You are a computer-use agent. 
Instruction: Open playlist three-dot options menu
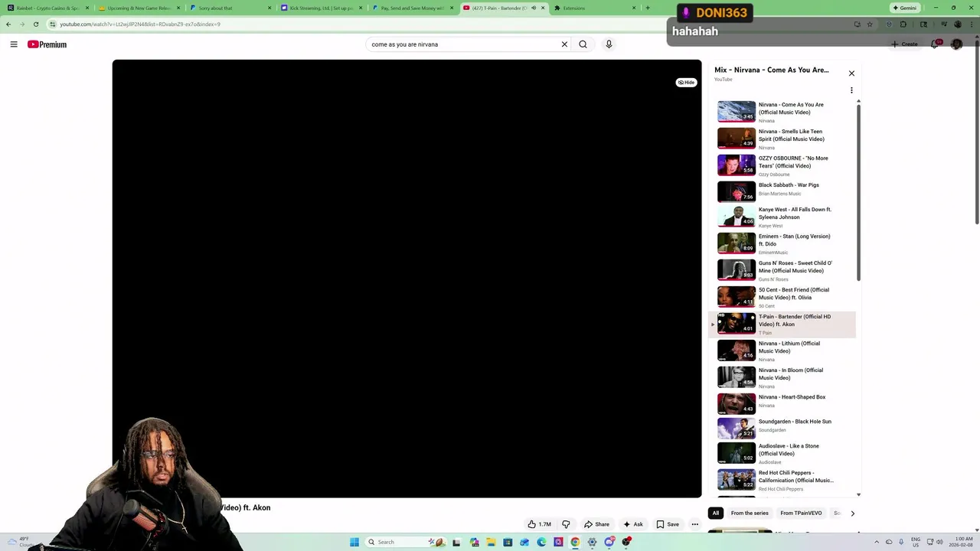click(x=851, y=90)
